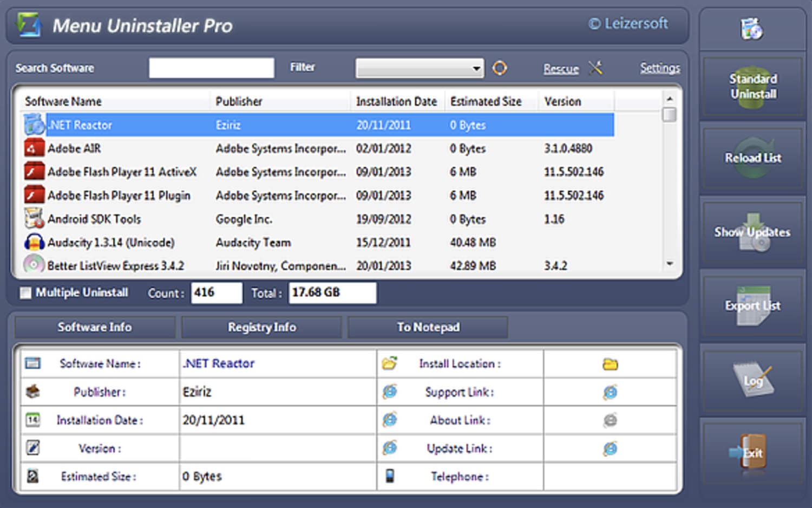
Task: Open the Settings link
Action: (x=660, y=68)
